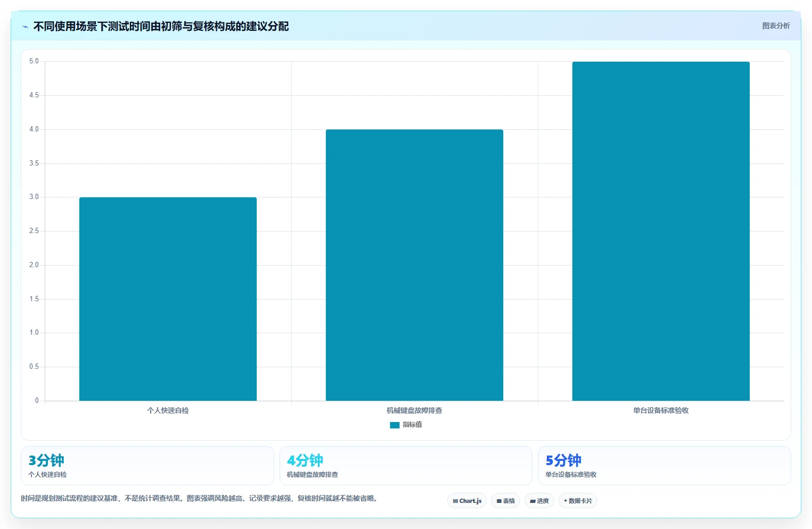This screenshot has height=529, width=812.
Task: Click the 机械键盘故障排查 bar in chart
Action: [414, 265]
